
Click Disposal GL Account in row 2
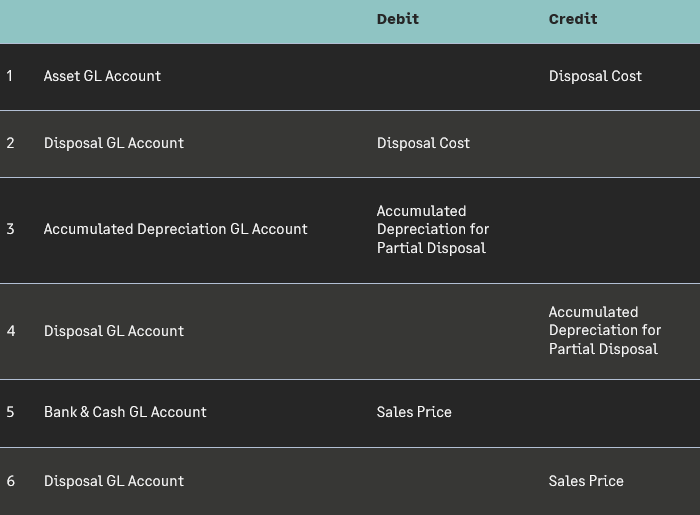(114, 143)
